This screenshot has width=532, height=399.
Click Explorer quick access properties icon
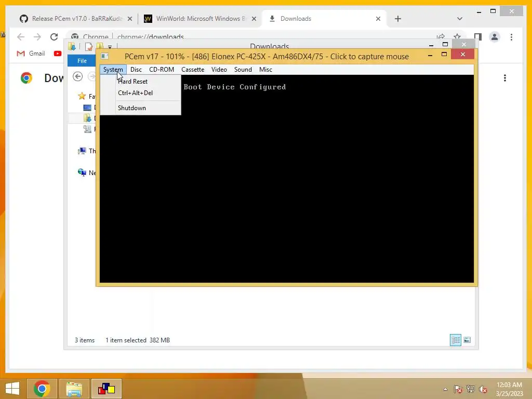88,47
